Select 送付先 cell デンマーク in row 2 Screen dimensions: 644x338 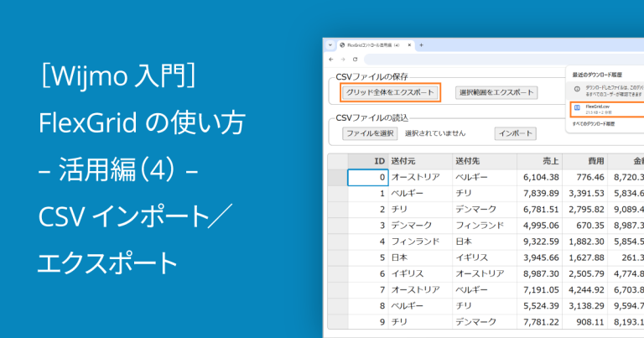(x=485, y=210)
